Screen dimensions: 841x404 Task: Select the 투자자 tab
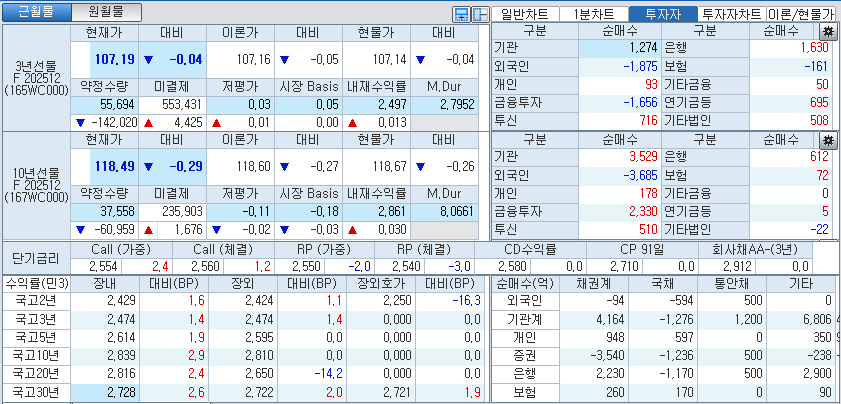point(663,14)
